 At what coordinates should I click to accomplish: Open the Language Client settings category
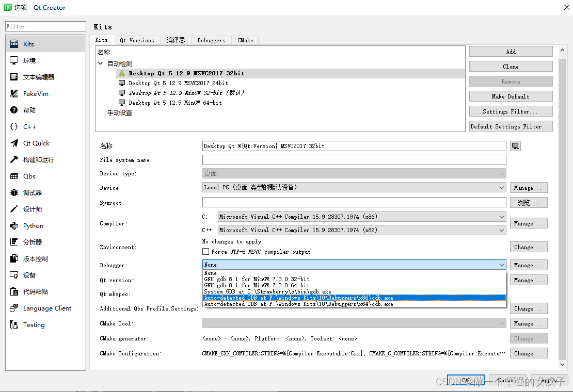[45, 308]
